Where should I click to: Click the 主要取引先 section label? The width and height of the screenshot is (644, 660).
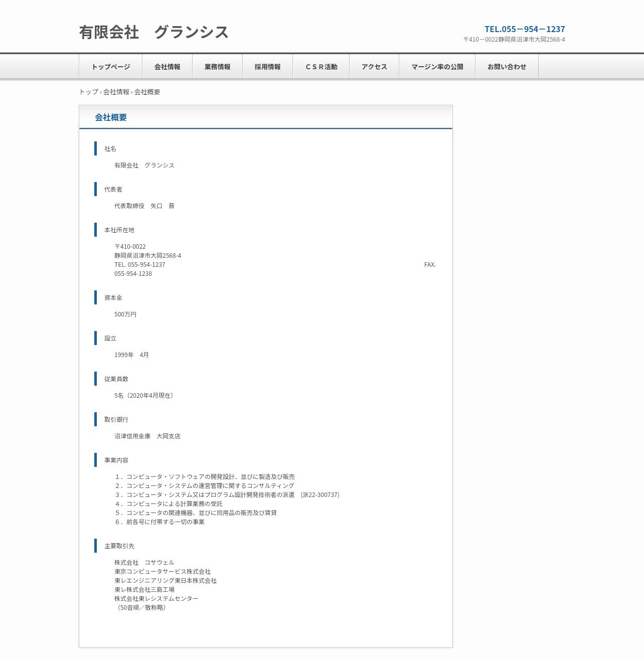pyautogui.click(x=119, y=546)
